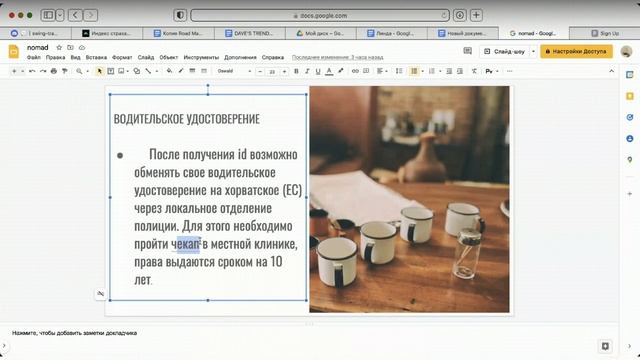Expand the Слайд-шоу options arrow
This screenshot has width=640, height=360.
[x=533, y=51]
